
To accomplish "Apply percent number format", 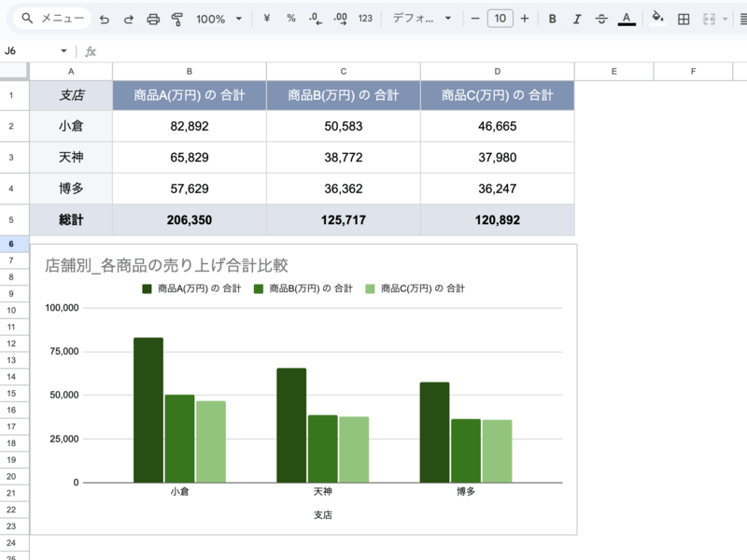I will coord(291,19).
